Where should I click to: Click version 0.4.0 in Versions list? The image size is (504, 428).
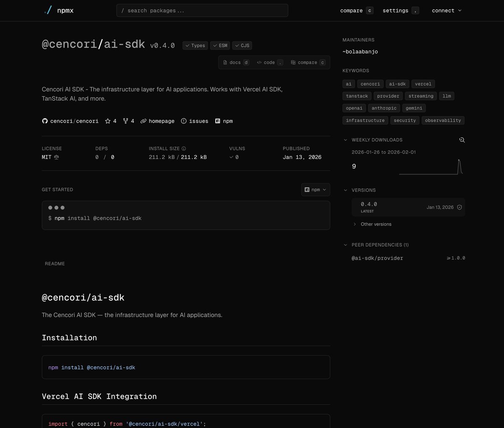click(x=369, y=204)
